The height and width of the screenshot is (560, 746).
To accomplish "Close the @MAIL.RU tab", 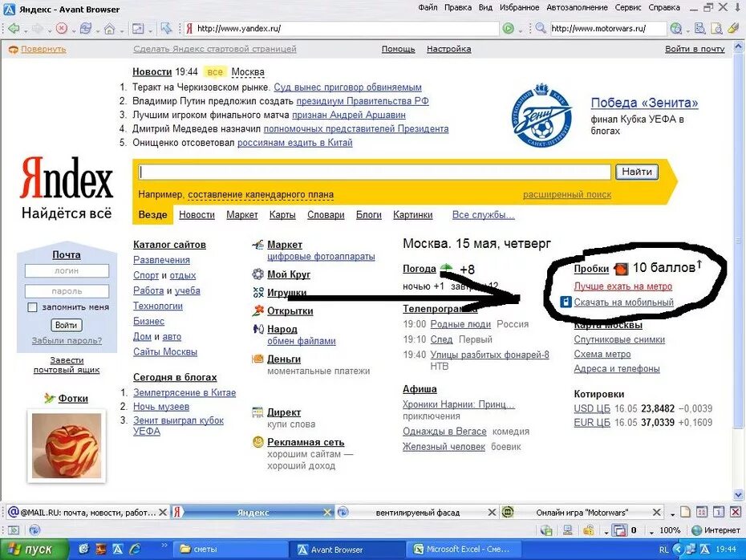I will tap(162, 513).
